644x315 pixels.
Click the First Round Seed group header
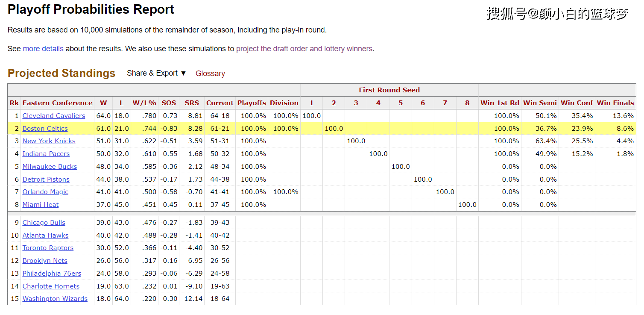pos(389,90)
